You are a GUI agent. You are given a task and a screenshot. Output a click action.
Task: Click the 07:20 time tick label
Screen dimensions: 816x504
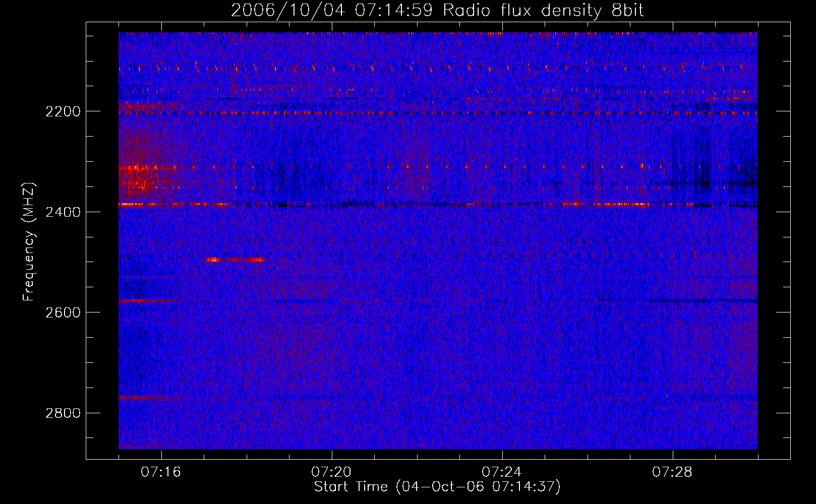click(331, 472)
